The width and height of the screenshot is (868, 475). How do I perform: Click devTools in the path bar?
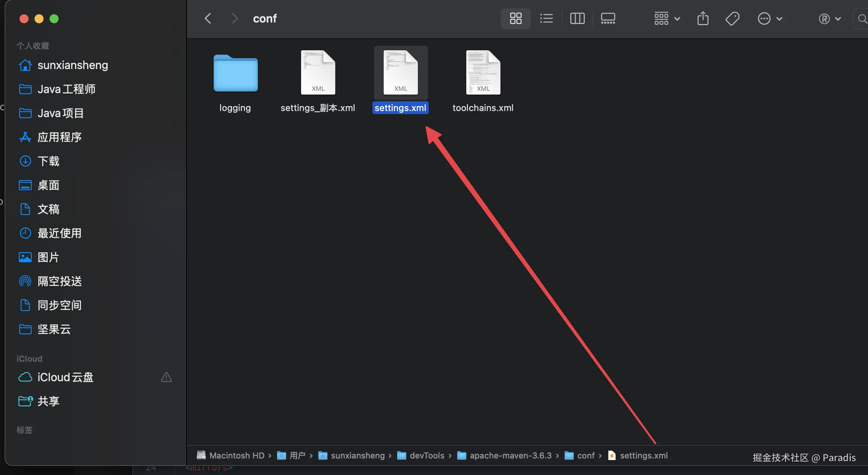pyautogui.click(x=426, y=455)
